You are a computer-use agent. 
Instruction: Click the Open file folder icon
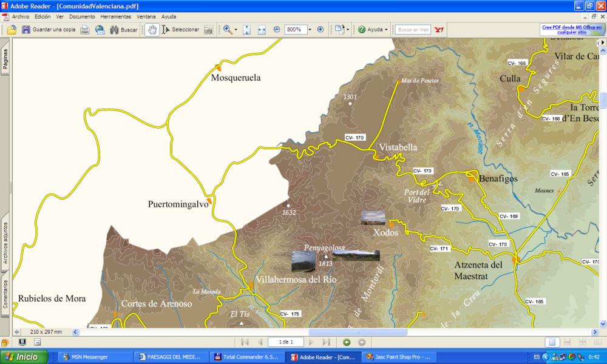[x=12, y=29]
